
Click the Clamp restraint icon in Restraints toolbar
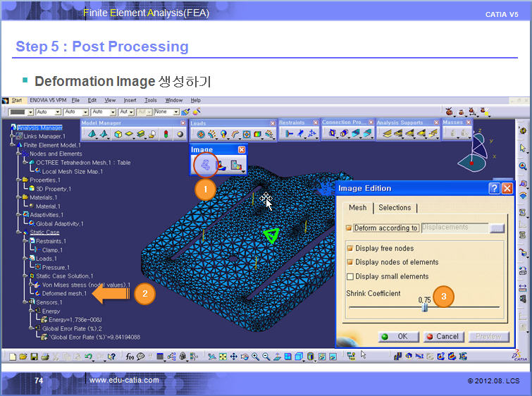point(289,133)
